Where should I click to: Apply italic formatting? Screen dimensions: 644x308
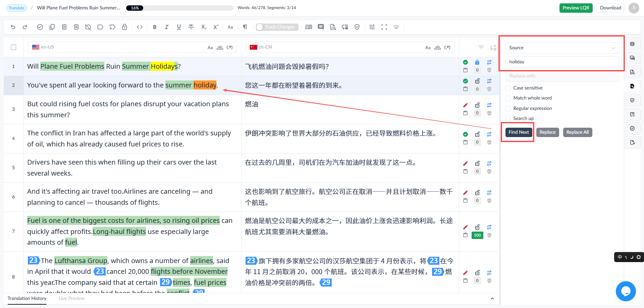tap(167, 27)
